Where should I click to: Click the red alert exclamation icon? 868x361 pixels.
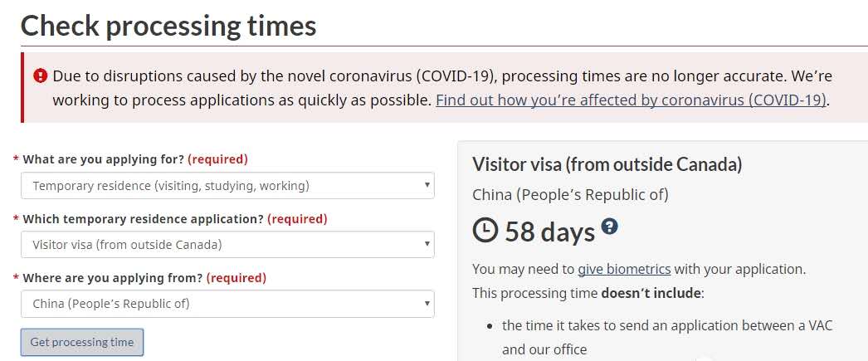point(40,76)
